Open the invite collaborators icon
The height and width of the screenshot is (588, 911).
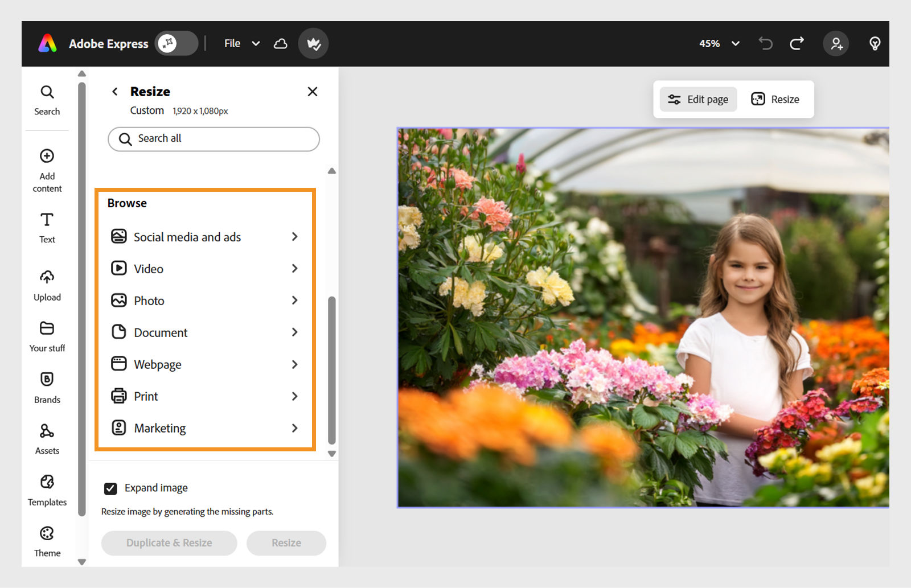(835, 43)
